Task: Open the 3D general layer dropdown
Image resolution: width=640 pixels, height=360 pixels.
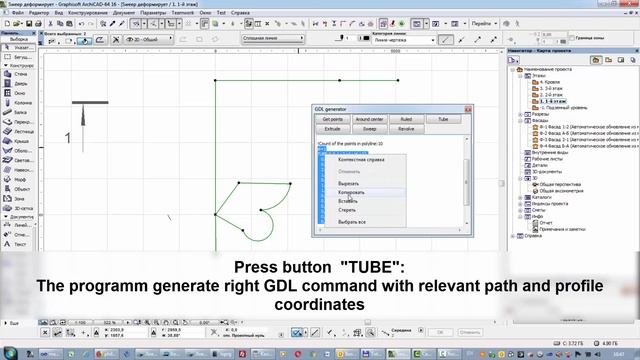Action: coord(149,39)
